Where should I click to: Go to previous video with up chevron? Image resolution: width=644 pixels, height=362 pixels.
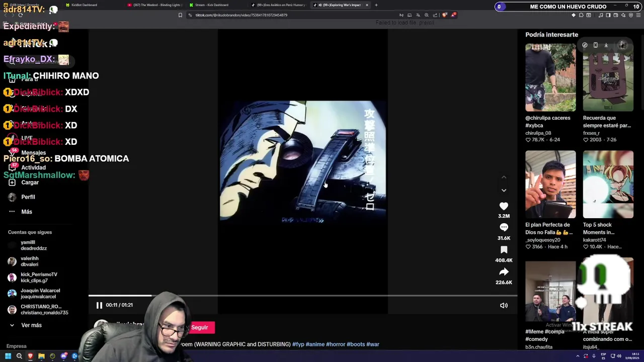coord(504,177)
